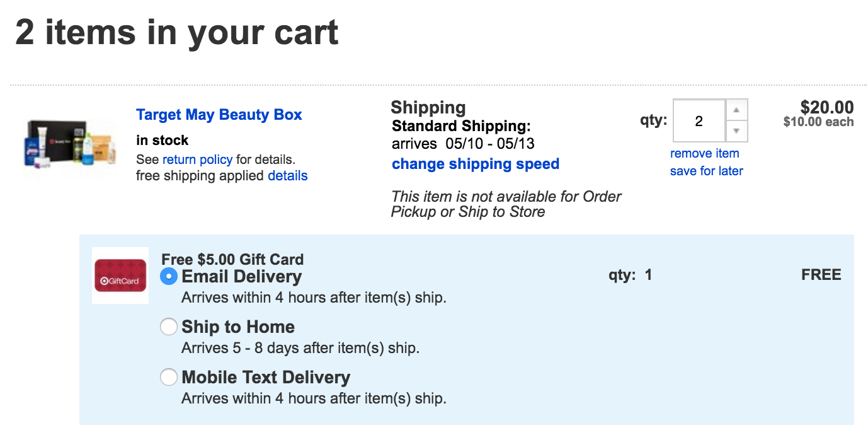Viewport: 868px width, 435px height.
Task: Increase quantity with the up arrow
Action: (x=736, y=110)
